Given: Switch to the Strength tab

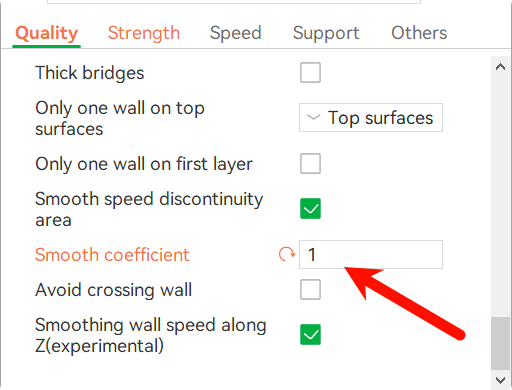Looking at the screenshot, I should (x=144, y=33).
